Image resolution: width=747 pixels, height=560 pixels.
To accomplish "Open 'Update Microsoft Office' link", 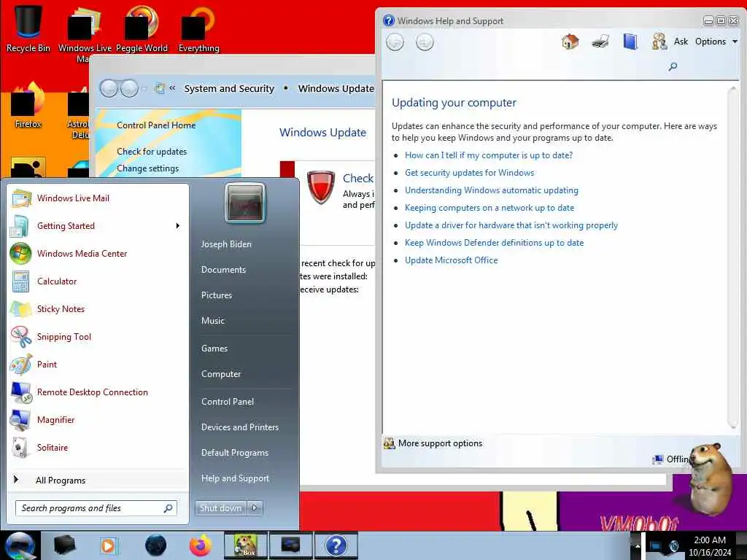I will (x=451, y=260).
